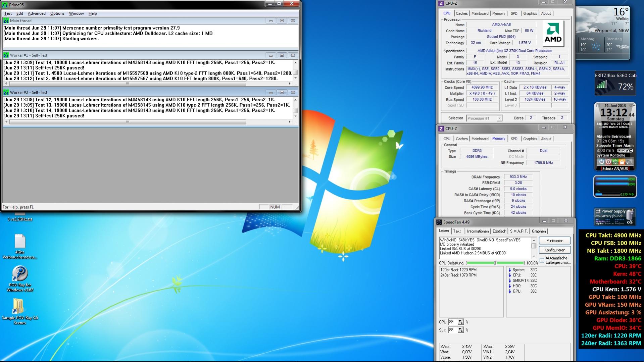Click the CPU fan speed input field
Screen dimensions: 644x362
(453, 322)
